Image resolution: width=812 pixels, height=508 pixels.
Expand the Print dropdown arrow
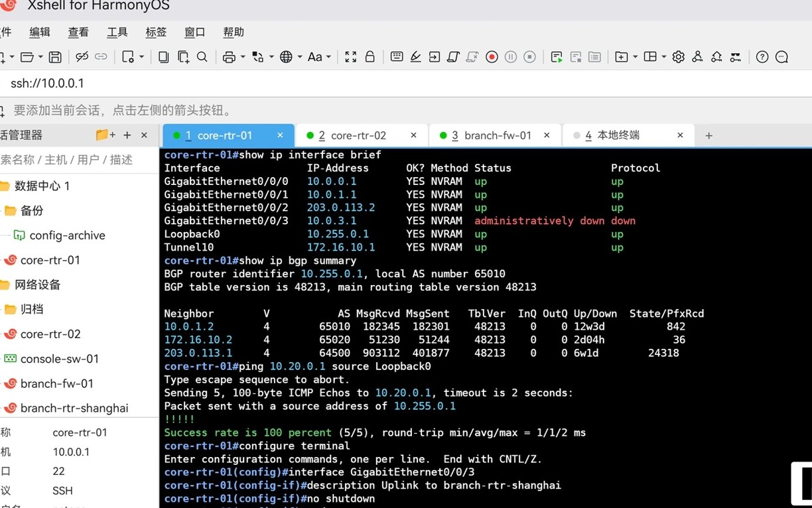pyautogui.click(x=243, y=57)
